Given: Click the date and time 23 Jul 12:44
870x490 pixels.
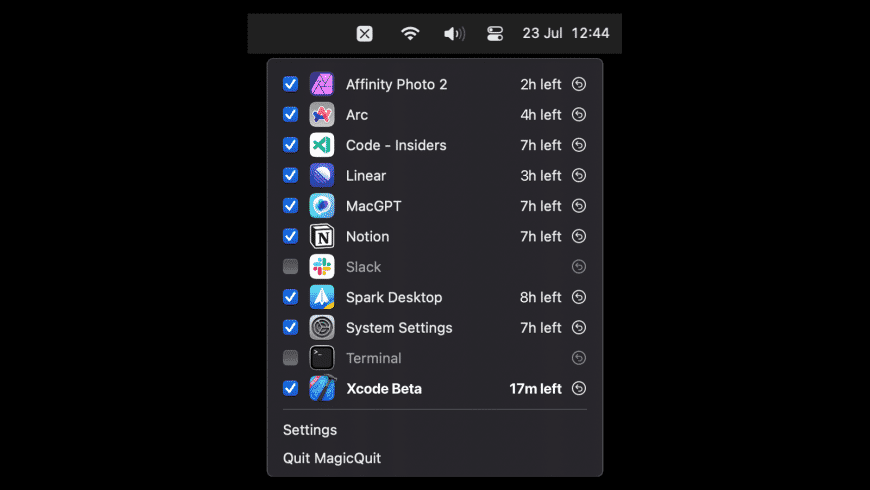Looking at the screenshot, I should (565, 33).
